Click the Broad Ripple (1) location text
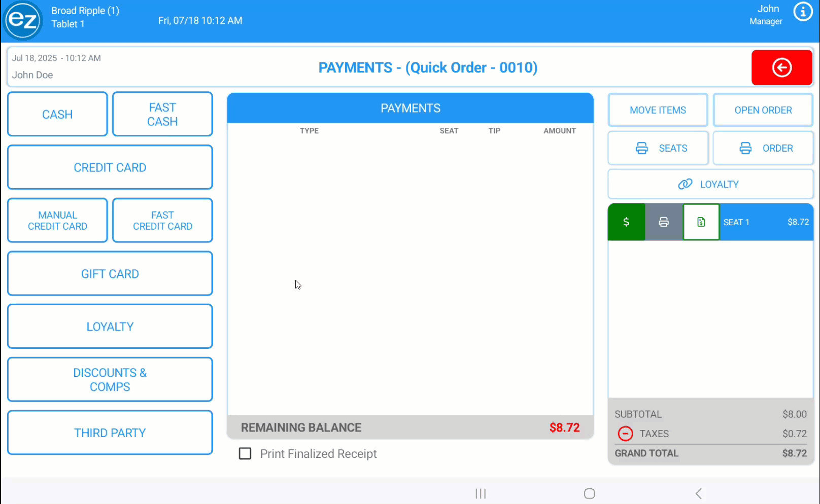 85,11
